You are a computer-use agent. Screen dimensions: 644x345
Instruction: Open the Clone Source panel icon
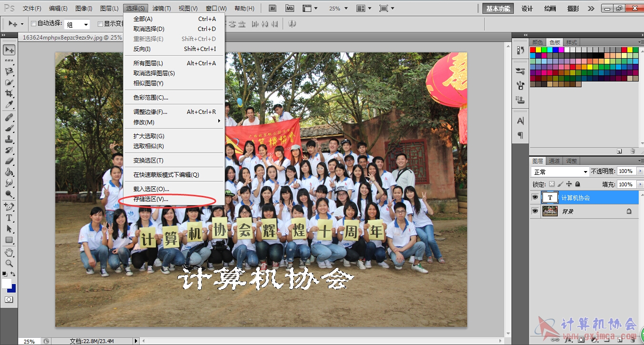520,100
